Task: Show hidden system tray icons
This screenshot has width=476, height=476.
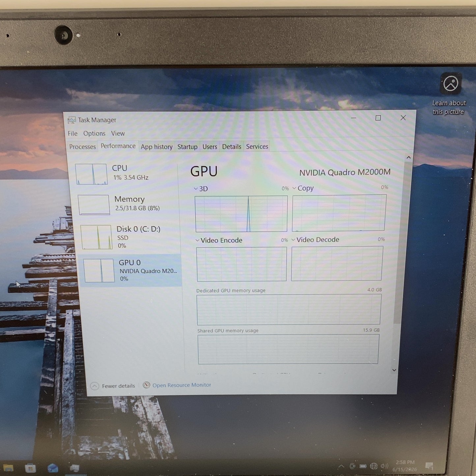Action: click(341, 466)
